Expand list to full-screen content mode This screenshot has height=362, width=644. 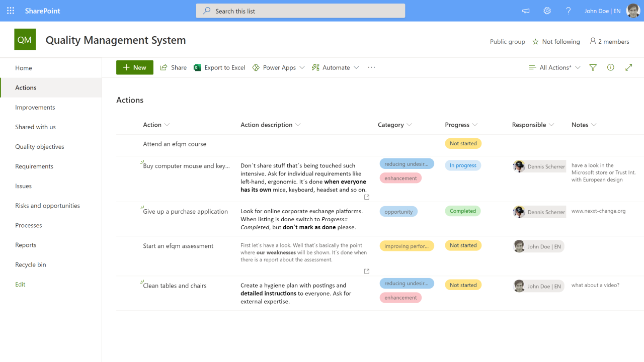[x=628, y=67]
